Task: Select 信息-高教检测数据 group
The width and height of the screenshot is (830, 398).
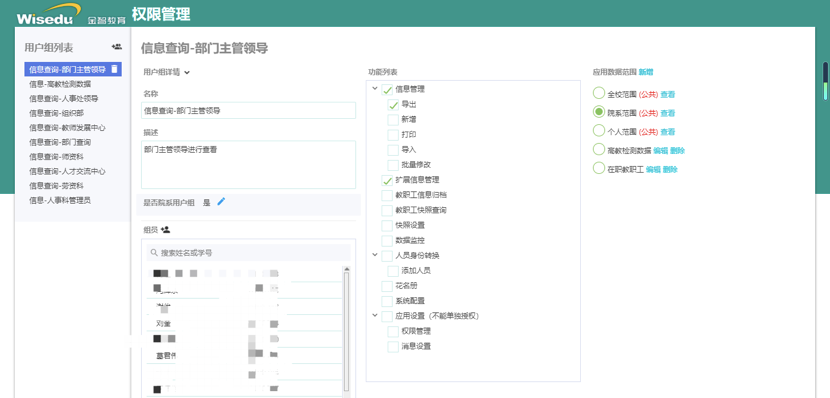Action: (60, 84)
